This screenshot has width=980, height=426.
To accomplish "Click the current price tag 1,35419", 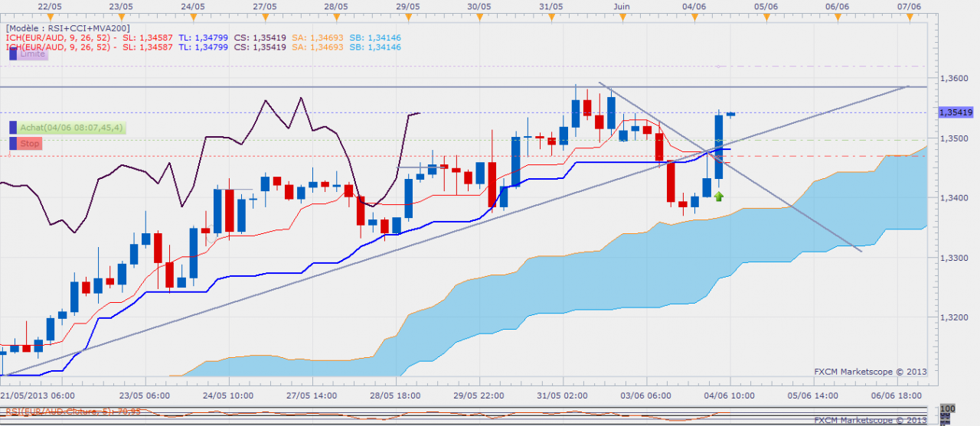I will (954, 112).
